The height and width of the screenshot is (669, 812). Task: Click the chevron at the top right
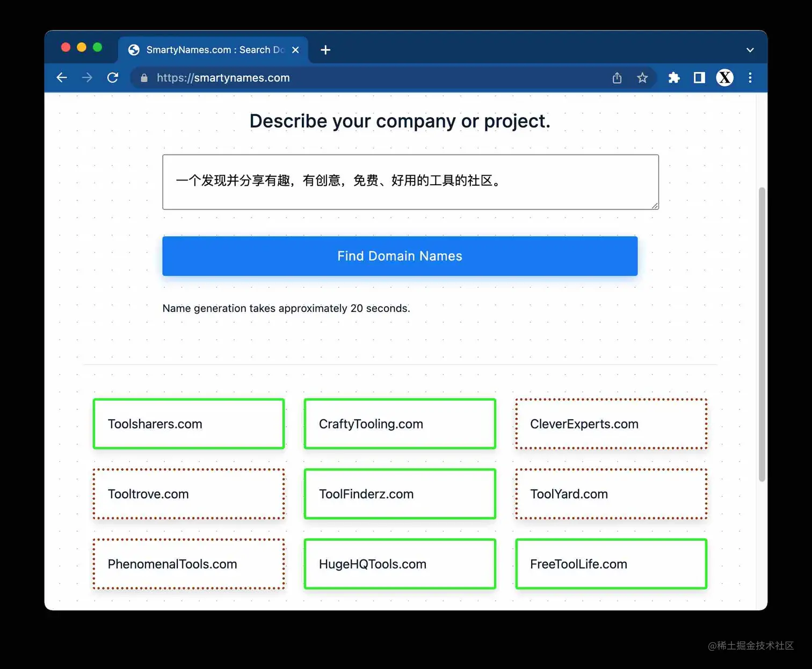coord(750,50)
